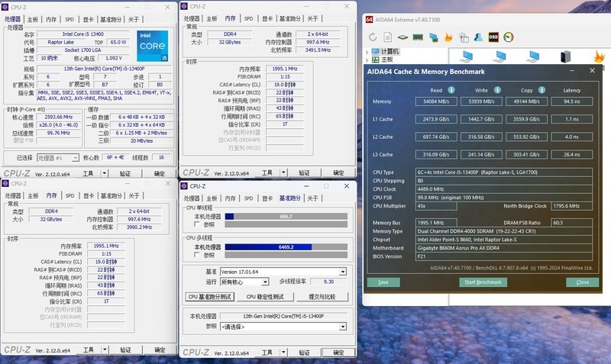Open the OSD panel icon in AIDA64
Image resolution: width=611 pixels, height=364 pixels.
pos(493,37)
